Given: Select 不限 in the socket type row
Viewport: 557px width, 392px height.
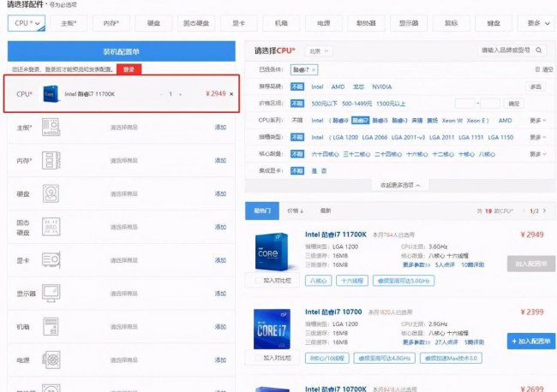Looking at the screenshot, I should click(297, 137).
